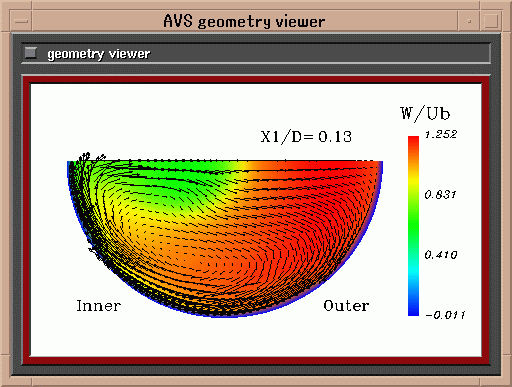Select the -0.011 legend minimum value
This screenshot has height=387, width=512.
[x=445, y=315]
